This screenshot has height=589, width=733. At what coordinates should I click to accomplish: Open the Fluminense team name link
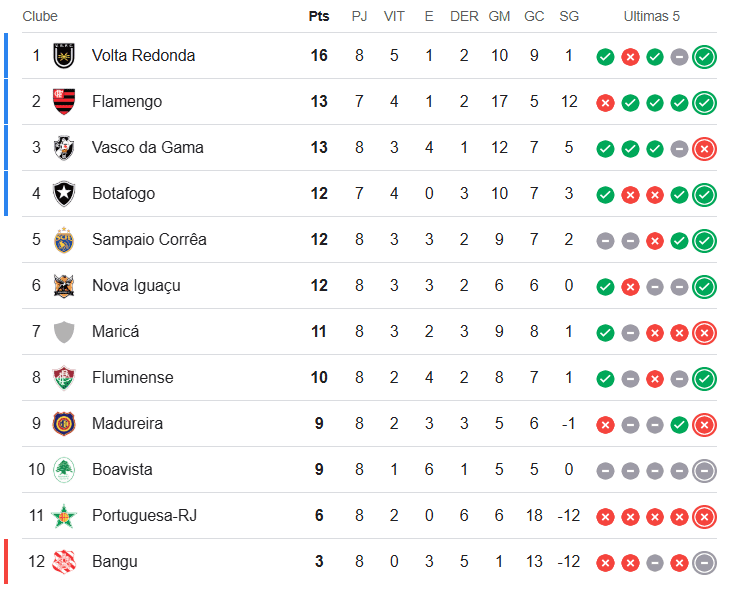(x=133, y=378)
